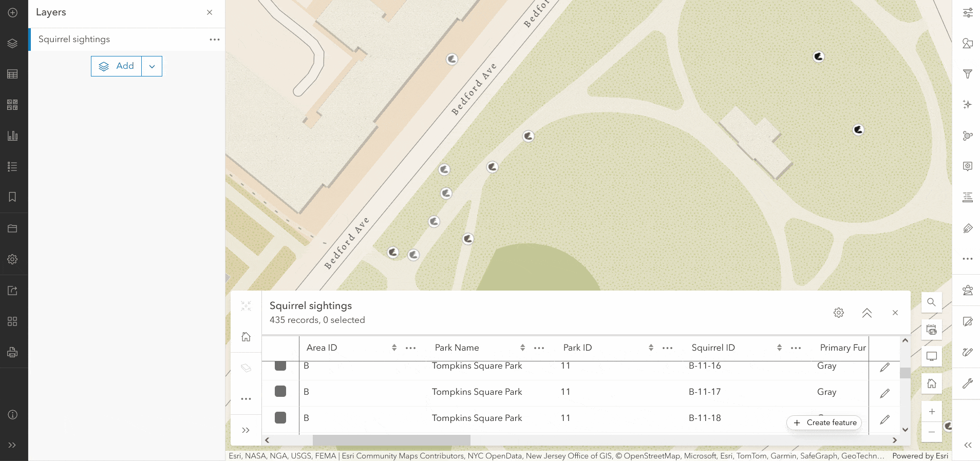Close the Squirrel sightings table
This screenshot has width=980, height=461.
point(895,313)
